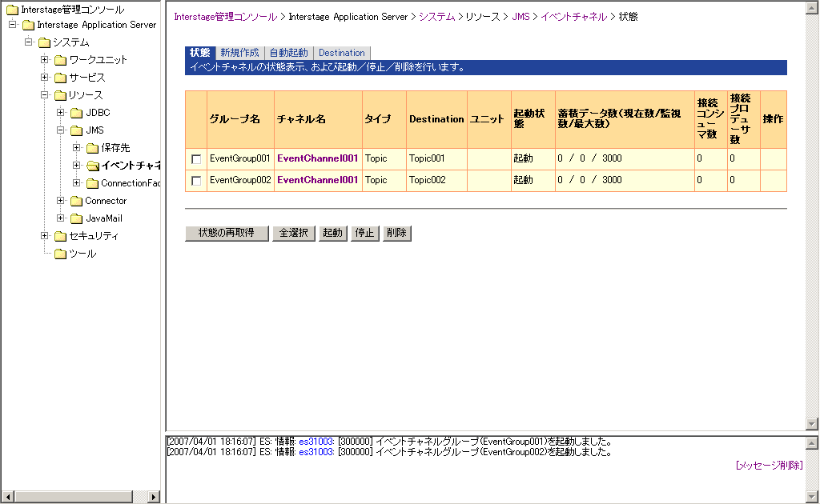The image size is (820, 504).
Task: Click the 削除 button
Action: tap(397, 233)
